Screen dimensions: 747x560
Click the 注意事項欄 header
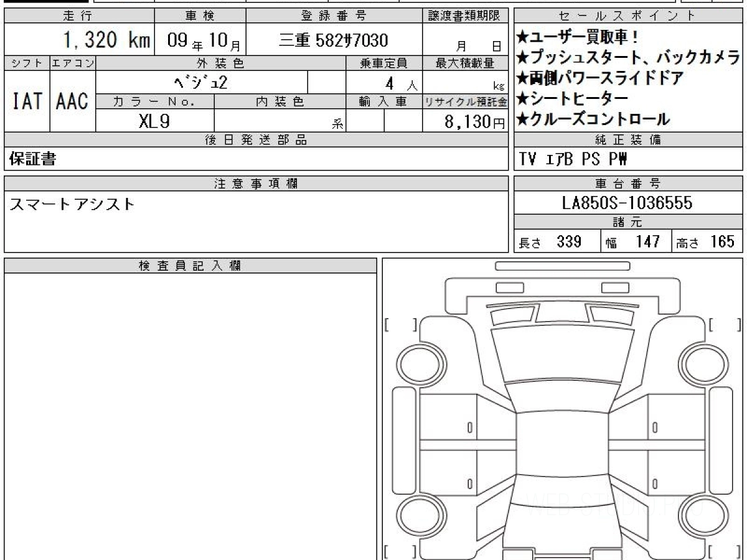click(256, 184)
